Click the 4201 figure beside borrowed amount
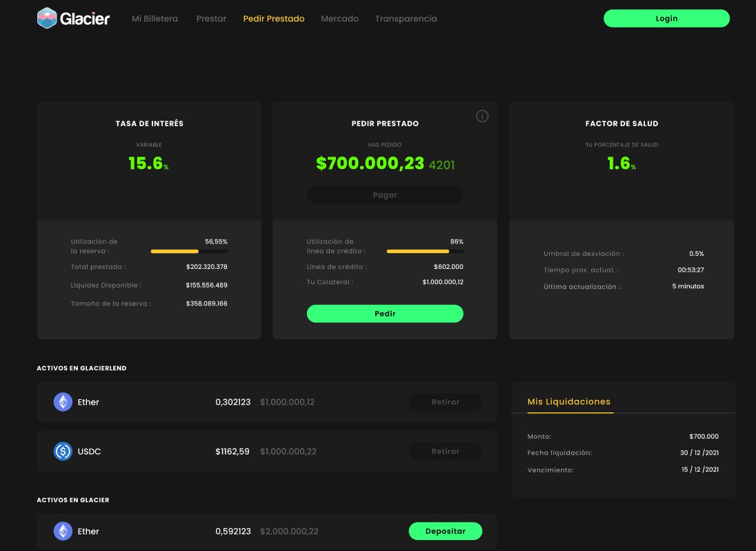The height and width of the screenshot is (551, 756). 441,166
